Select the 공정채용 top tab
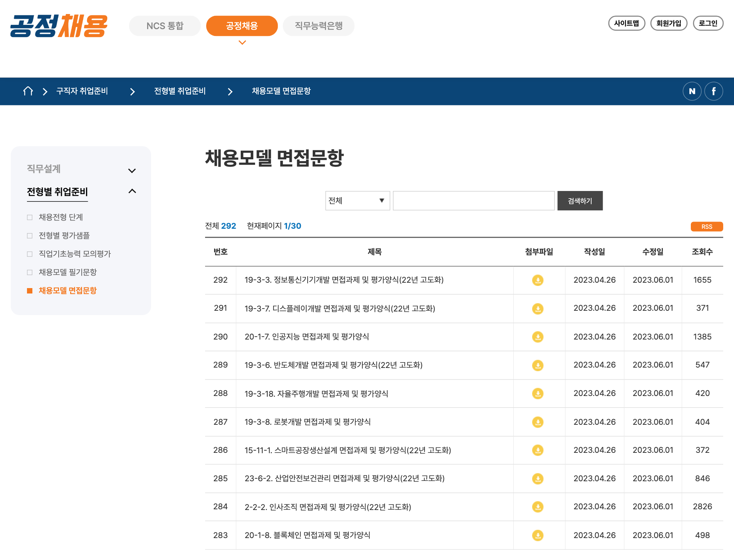Image resolution: width=734 pixels, height=560 pixels. click(242, 26)
